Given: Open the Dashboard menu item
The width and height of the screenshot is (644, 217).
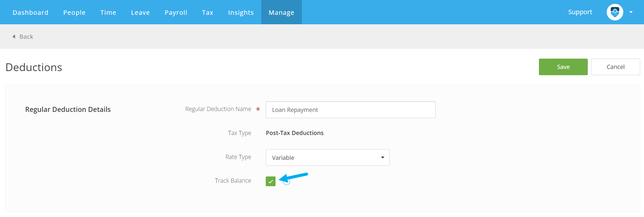Looking at the screenshot, I should [30, 12].
